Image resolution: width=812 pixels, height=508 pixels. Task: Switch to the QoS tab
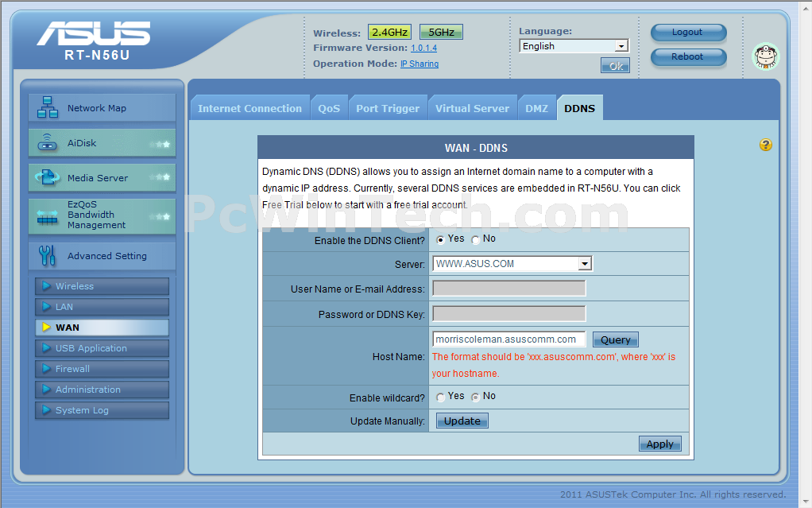[329, 108]
